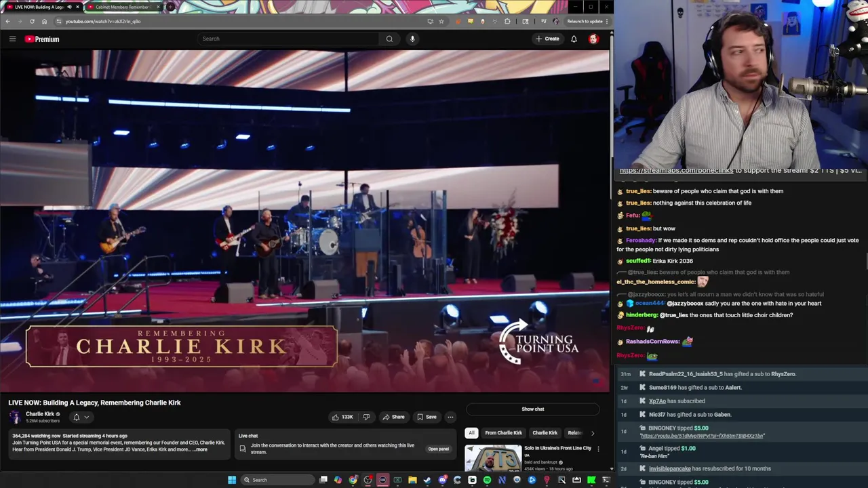Mute the audio icon on LIVE NOW tab
Image resolution: width=868 pixels, height=488 pixels.
click(x=69, y=7)
